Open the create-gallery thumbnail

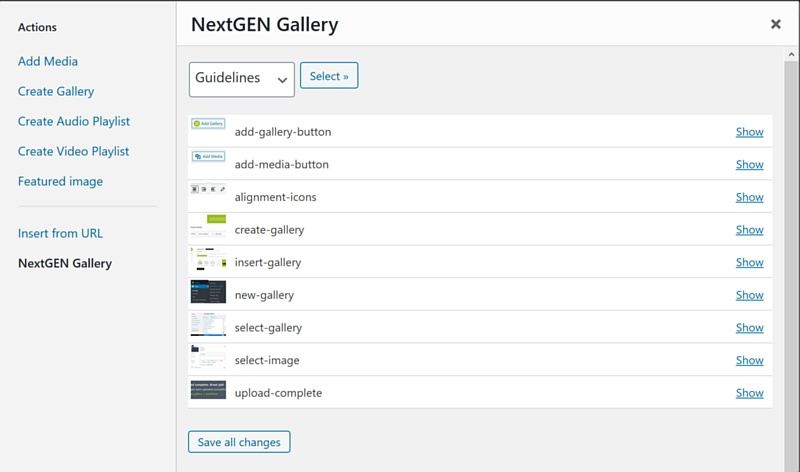[208, 226]
